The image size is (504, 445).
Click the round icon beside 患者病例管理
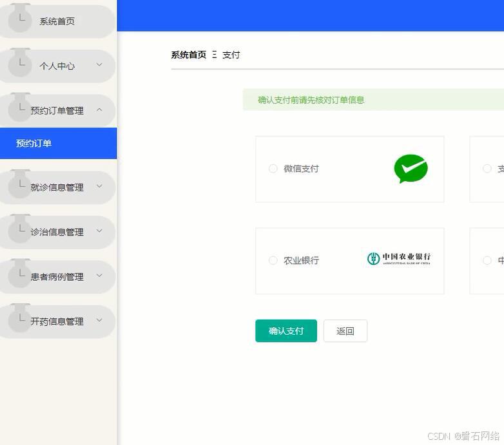click(x=20, y=274)
